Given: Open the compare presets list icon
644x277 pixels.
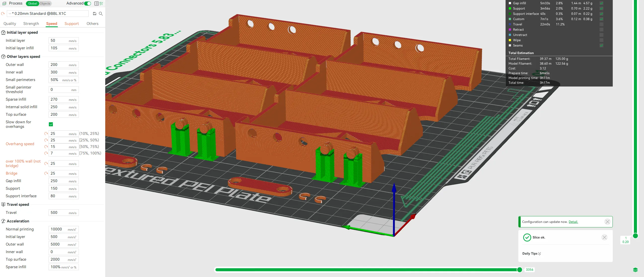Looking at the screenshot, I should coord(96,4).
